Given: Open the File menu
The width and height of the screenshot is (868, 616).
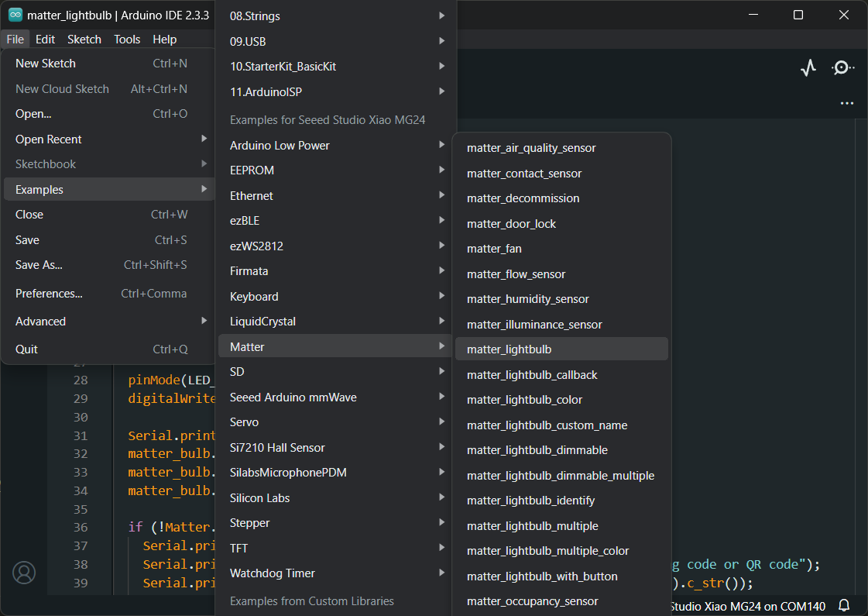Looking at the screenshot, I should tap(15, 40).
